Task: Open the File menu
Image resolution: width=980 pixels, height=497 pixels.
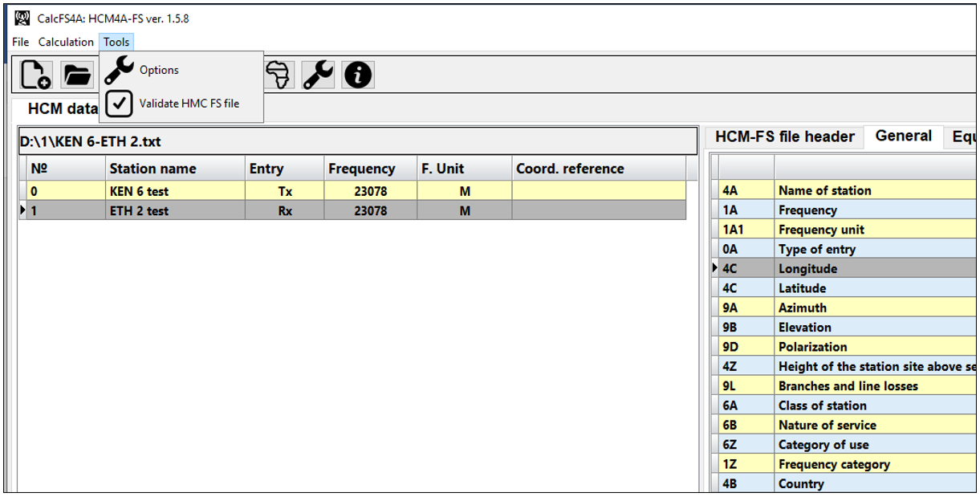Action: click(19, 42)
